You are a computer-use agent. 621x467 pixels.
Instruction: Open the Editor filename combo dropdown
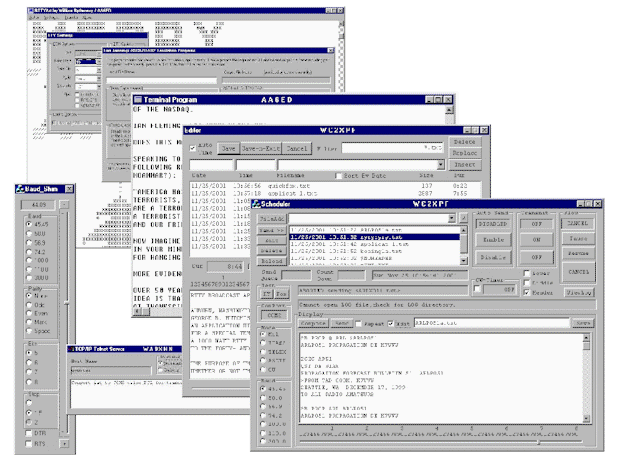(440, 164)
